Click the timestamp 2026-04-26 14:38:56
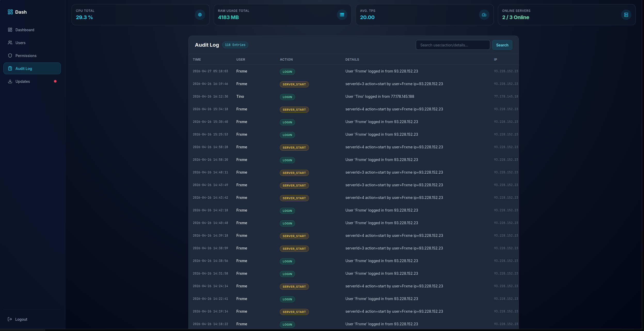 (x=210, y=261)
